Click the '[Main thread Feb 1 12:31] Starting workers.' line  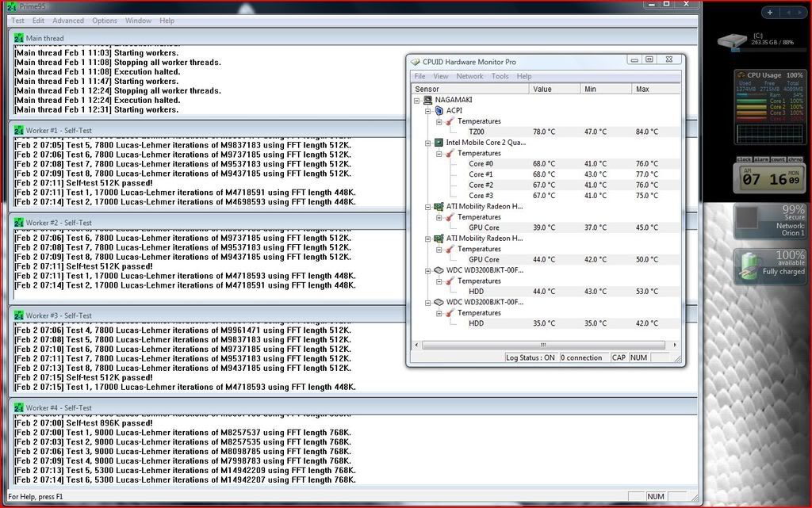(96, 109)
